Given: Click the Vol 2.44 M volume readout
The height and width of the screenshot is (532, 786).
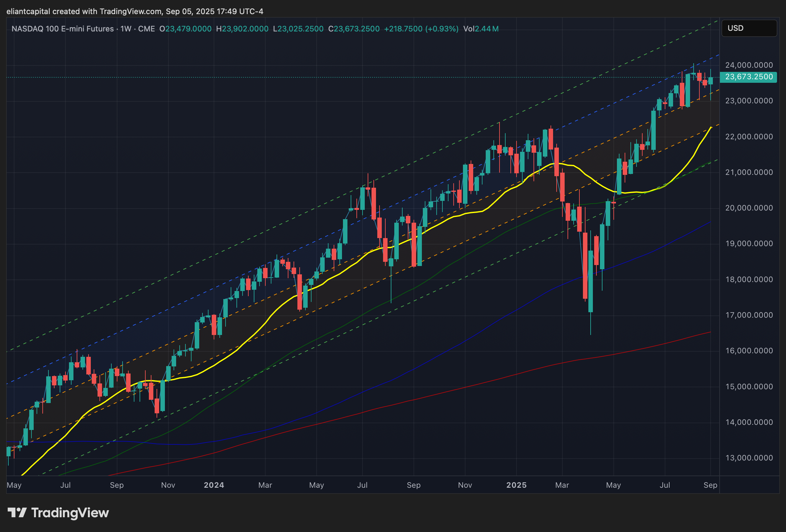Looking at the screenshot, I should point(481,29).
